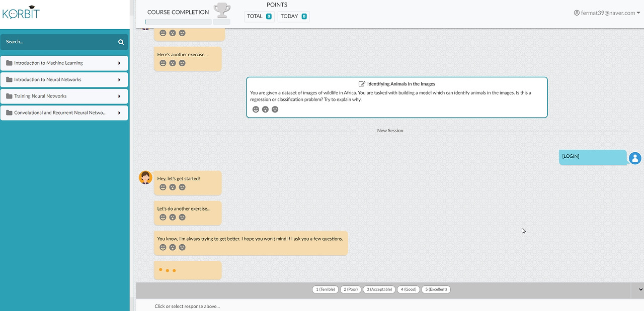Rate 'Here's another exercise' with angry face

(182, 63)
